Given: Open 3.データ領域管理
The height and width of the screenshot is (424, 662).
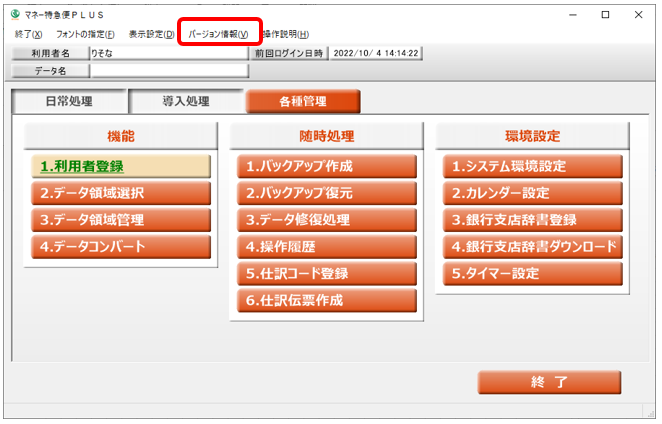Looking at the screenshot, I should pyautogui.click(x=121, y=220).
